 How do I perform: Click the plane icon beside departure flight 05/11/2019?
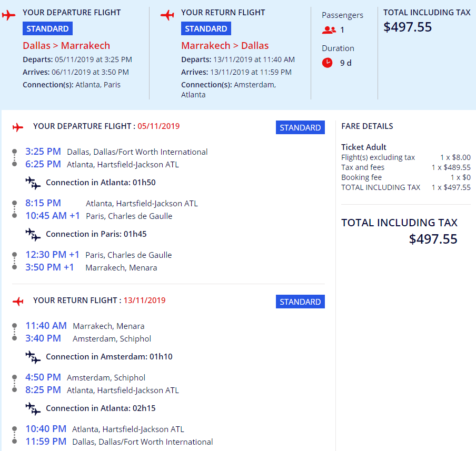(x=18, y=127)
